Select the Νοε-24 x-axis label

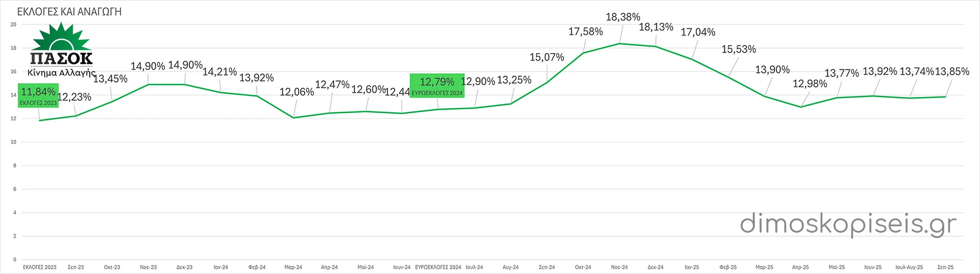(619, 267)
